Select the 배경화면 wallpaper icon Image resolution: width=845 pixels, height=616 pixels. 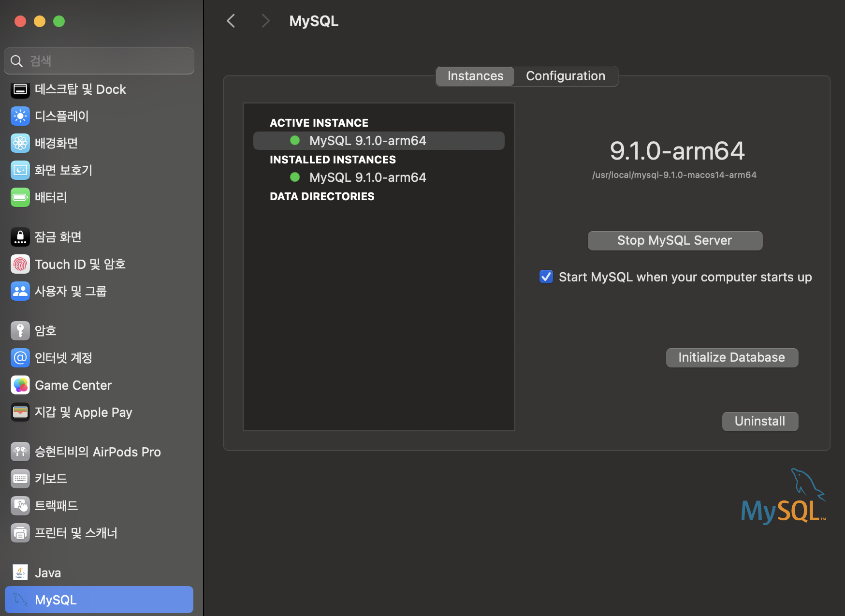click(20, 143)
